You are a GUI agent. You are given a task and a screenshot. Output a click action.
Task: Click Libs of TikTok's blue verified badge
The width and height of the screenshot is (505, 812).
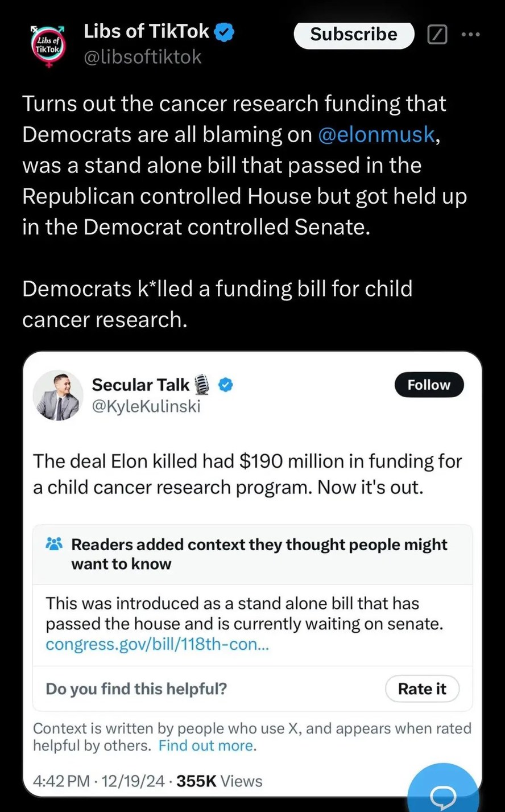click(225, 32)
